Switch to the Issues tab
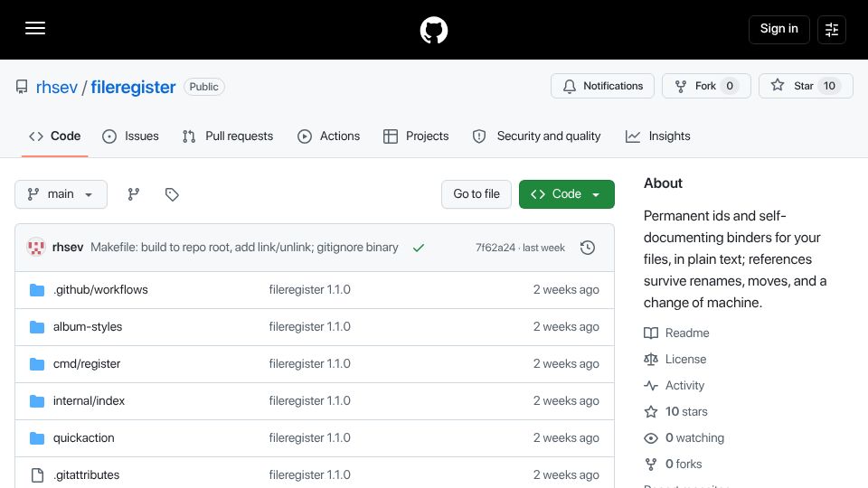The image size is (868, 488). pyautogui.click(x=130, y=136)
